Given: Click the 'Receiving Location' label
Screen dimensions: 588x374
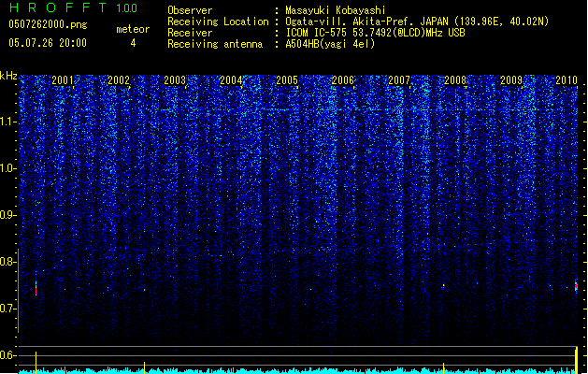Looking at the screenshot, I should (218, 22).
